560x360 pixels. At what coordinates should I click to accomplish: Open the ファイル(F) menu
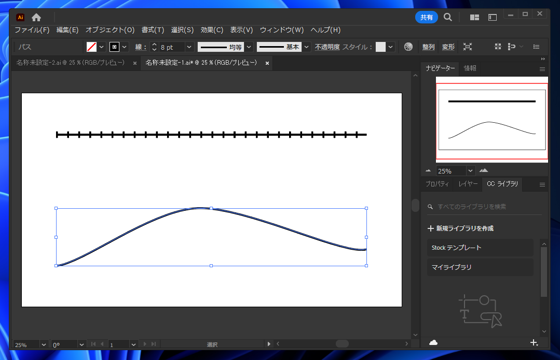32,30
